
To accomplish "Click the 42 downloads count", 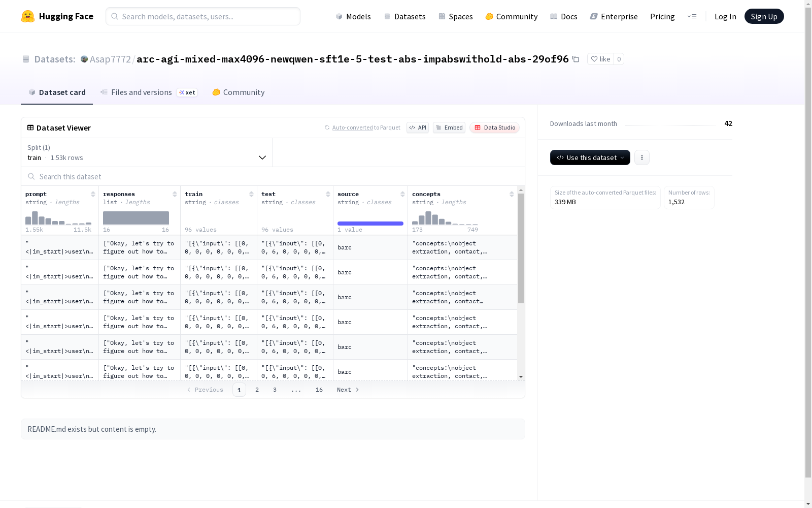I will 728,123.
